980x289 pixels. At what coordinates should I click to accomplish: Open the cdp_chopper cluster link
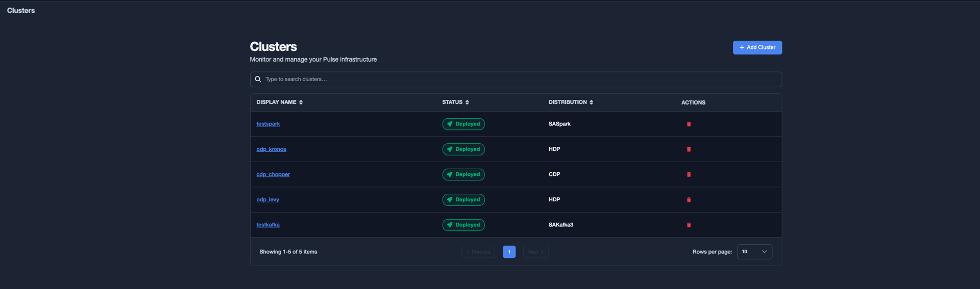(x=273, y=174)
